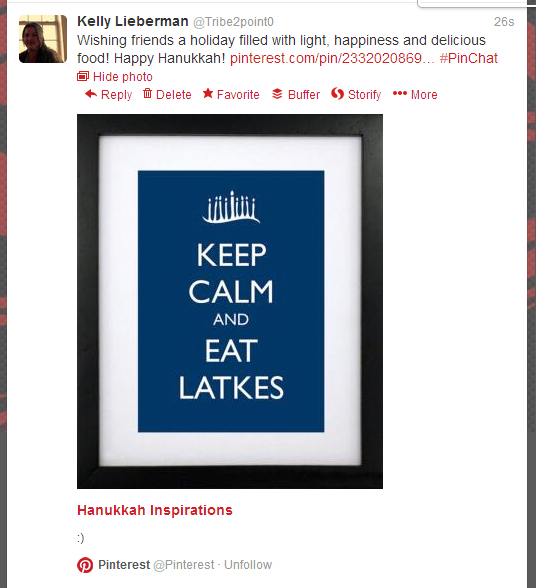536x588 pixels.
Task: Click the Kelly Lieberman name
Action: [x=133, y=21]
